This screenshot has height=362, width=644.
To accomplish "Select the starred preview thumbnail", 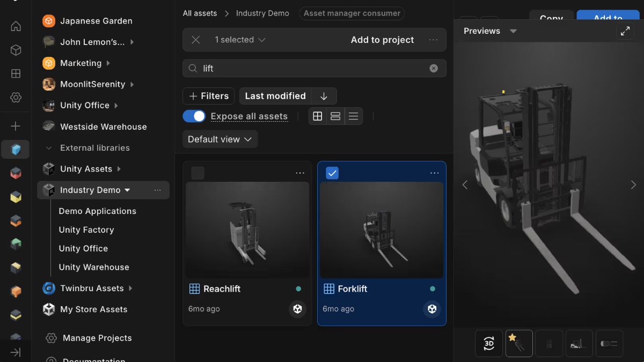I will click(519, 343).
